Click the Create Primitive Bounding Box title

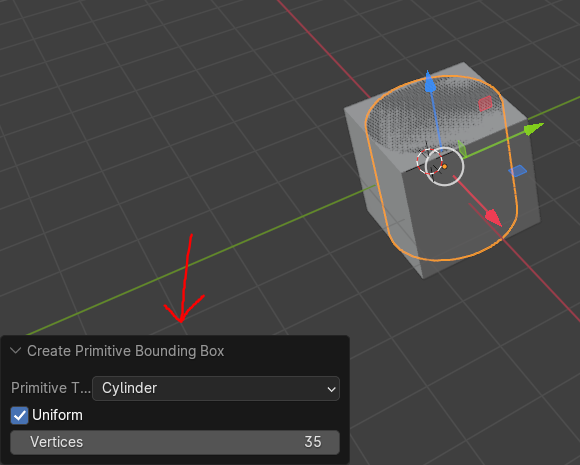click(125, 351)
